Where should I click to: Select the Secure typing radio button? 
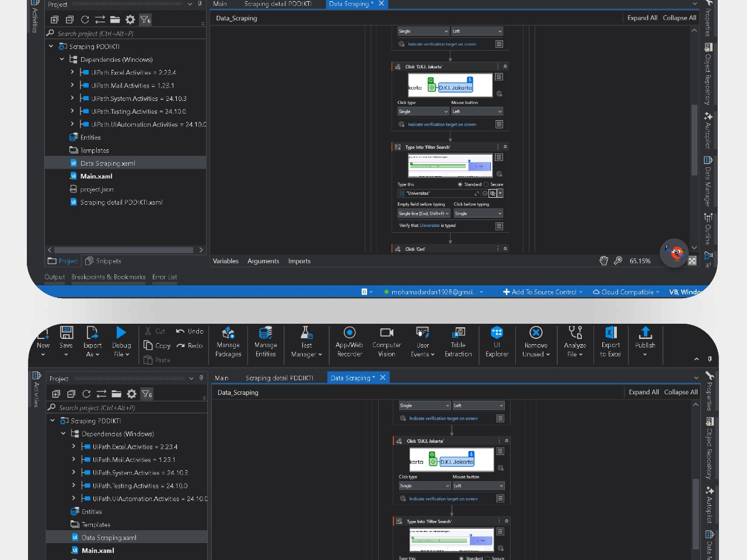(486, 184)
